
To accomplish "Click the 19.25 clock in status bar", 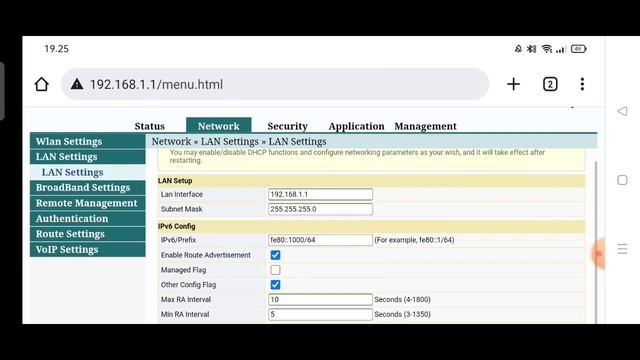I will tap(57, 49).
